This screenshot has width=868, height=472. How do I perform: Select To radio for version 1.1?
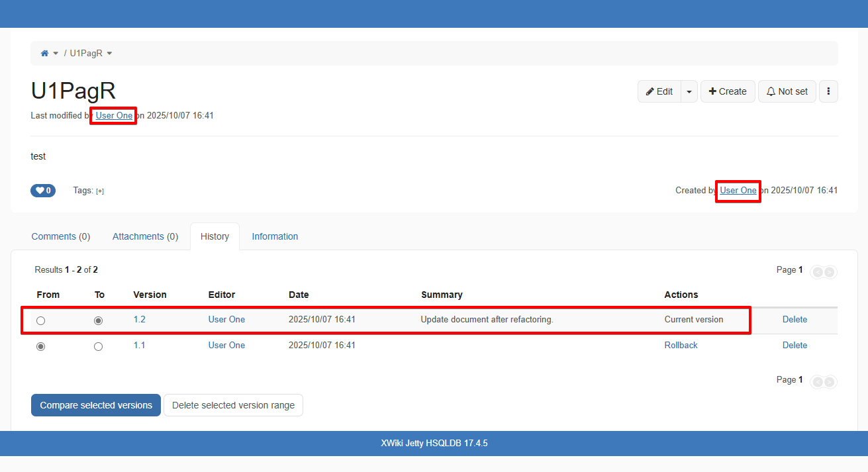99,346
